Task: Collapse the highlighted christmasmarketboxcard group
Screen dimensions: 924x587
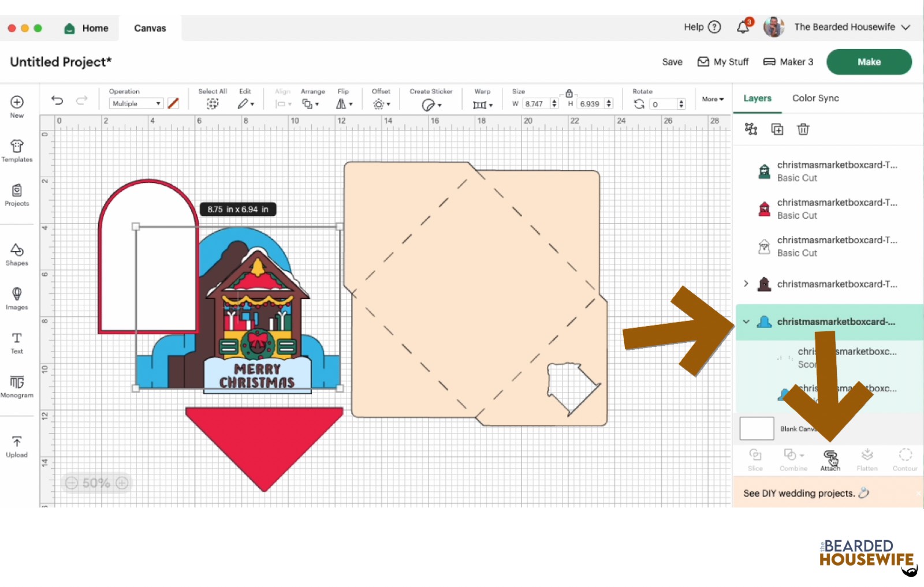Action: click(746, 321)
